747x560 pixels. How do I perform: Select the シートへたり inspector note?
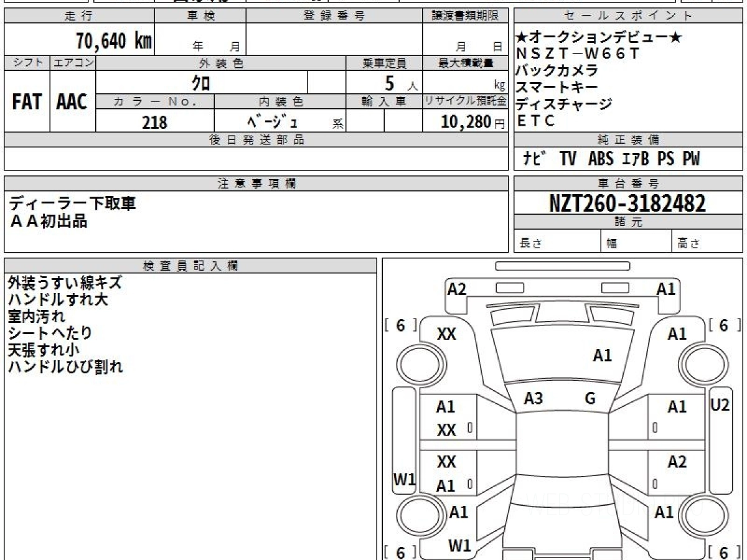click(x=50, y=334)
